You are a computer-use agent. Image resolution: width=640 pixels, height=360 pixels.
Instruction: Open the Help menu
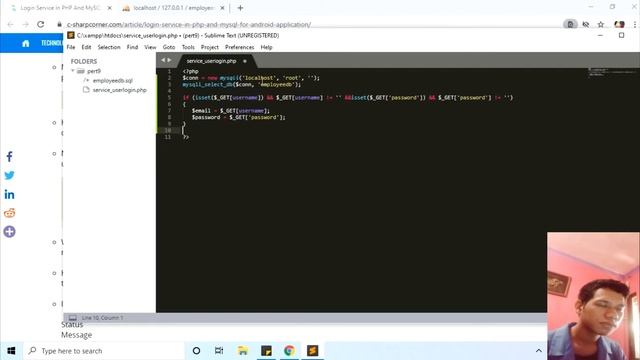tap(266, 47)
